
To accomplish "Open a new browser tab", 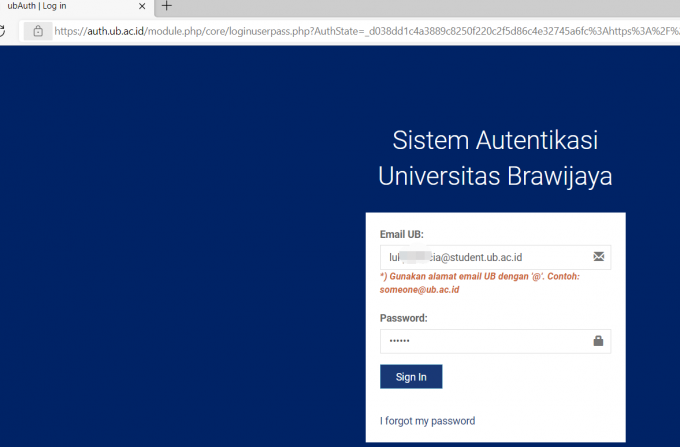I will pos(167,6).
